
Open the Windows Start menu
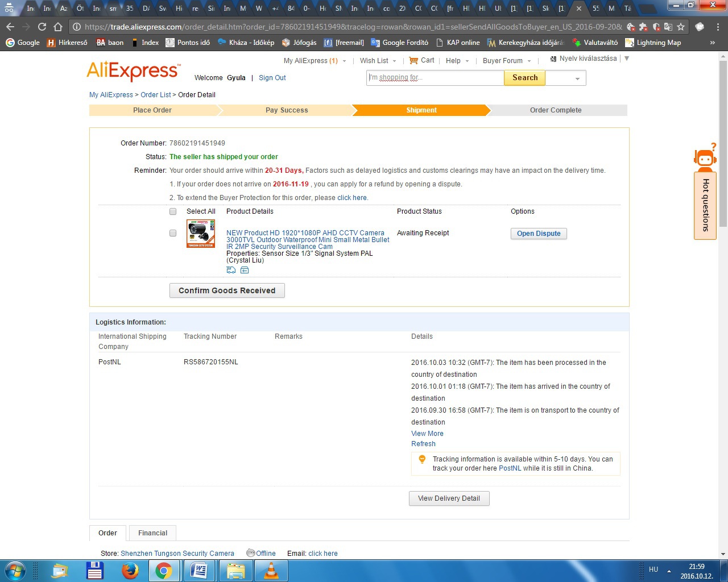pos(15,570)
